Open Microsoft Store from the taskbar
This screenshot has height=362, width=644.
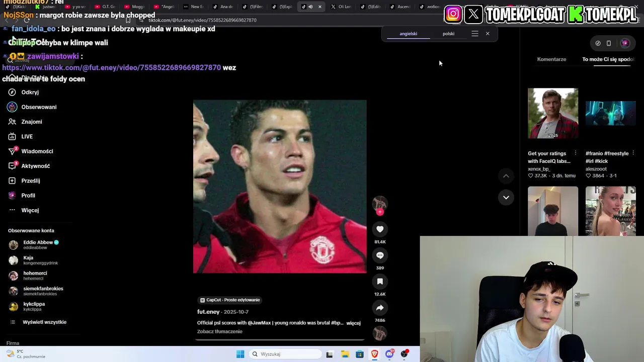(x=360, y=354)
